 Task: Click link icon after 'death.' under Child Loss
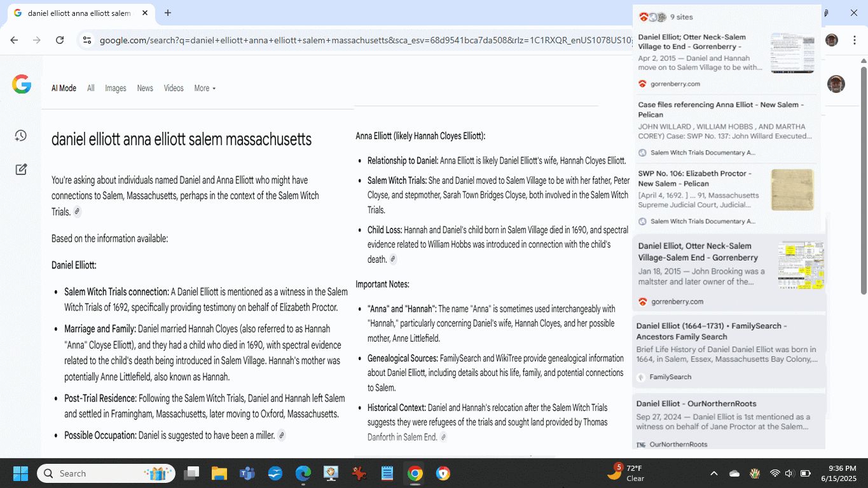(x=393, y=259)
